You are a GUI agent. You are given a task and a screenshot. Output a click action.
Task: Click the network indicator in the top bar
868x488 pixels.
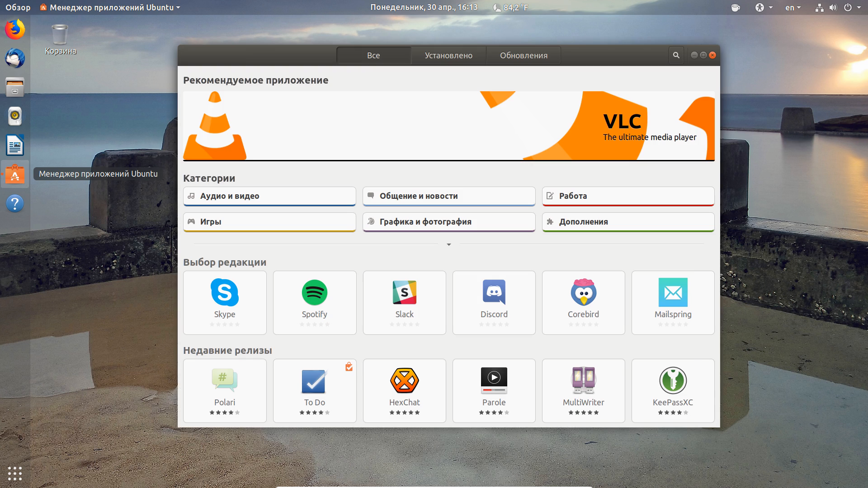[819, 7]
